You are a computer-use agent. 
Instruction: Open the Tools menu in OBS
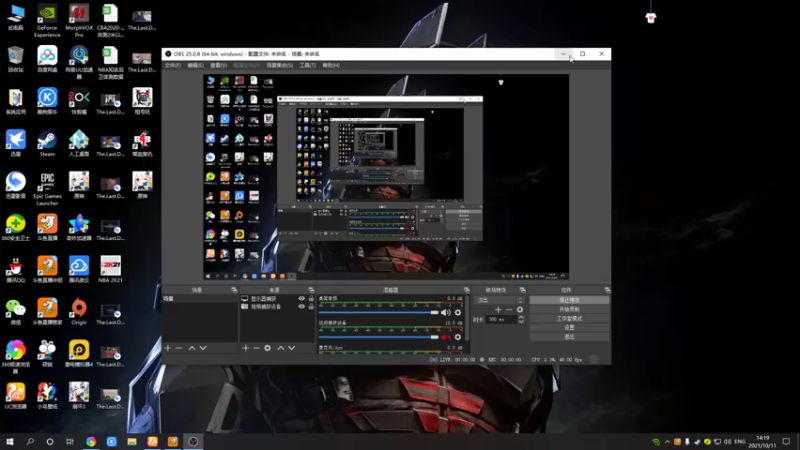tap(308, 65)
